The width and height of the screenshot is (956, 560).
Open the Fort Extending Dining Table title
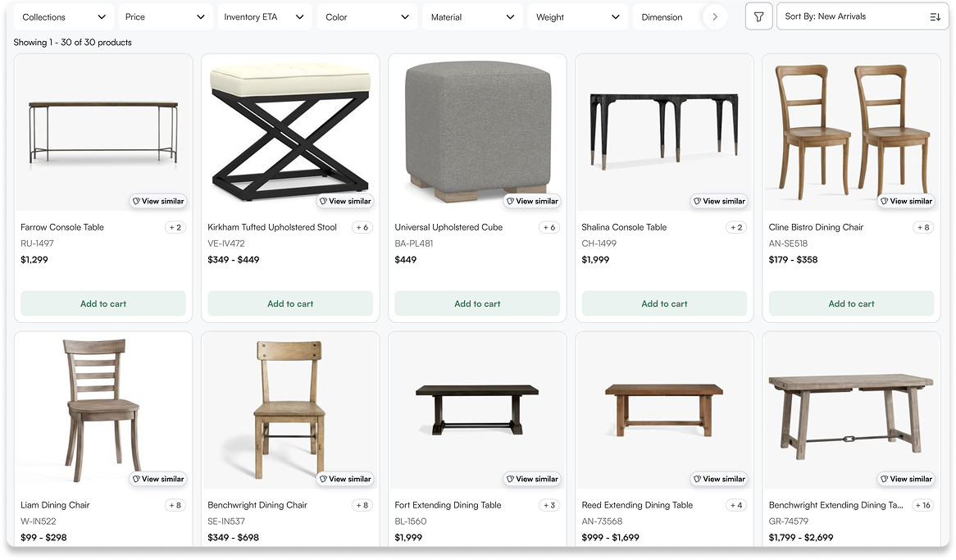pos(448,505)
